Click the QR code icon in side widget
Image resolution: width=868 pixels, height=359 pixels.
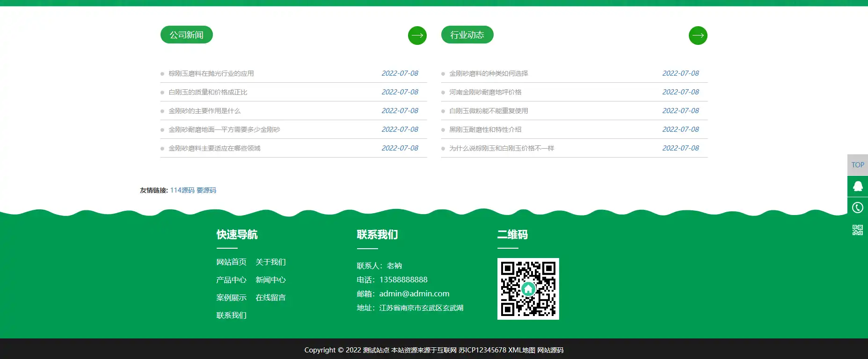[858, 230]
